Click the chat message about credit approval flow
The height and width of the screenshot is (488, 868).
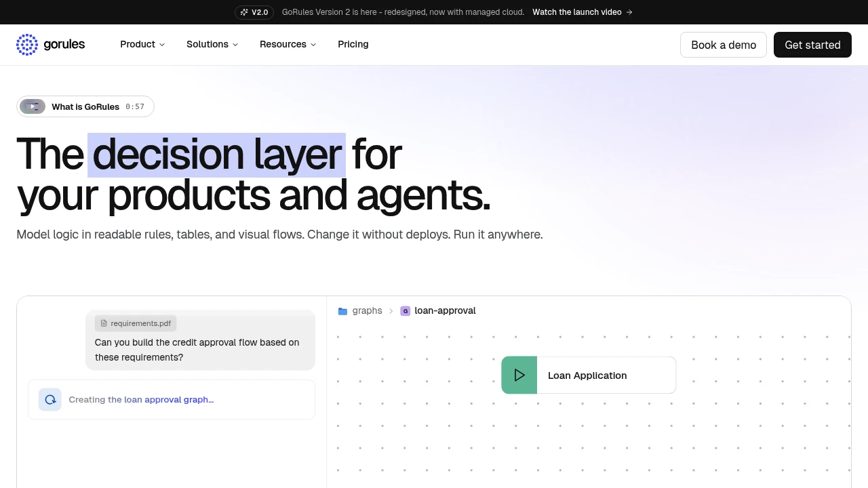click(200, 340)
